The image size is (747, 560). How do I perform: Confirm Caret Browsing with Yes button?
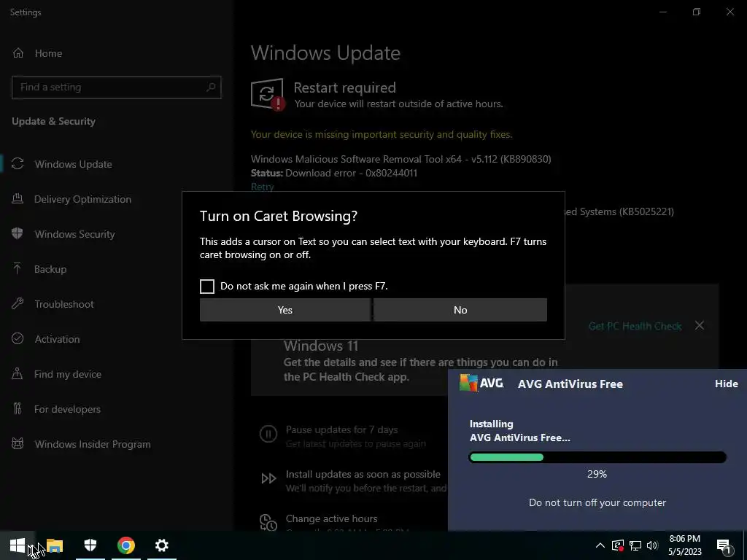tap(285, 310)
